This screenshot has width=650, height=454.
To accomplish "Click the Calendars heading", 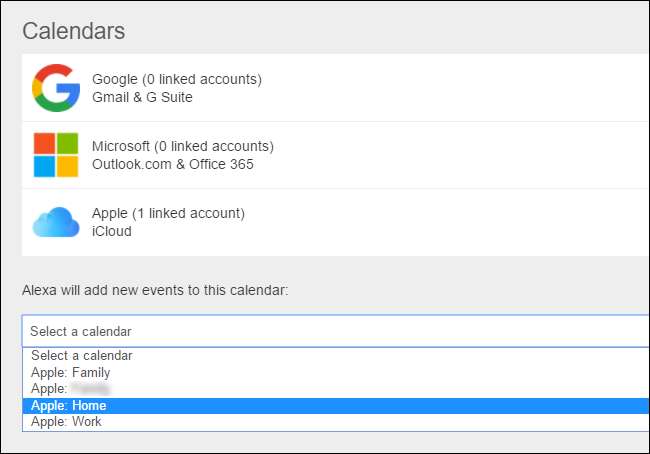I will click(x=74, y=31).
